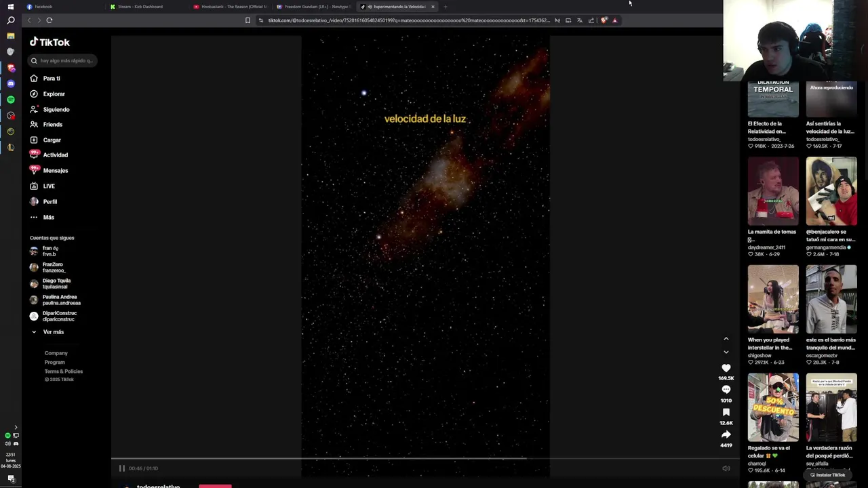
Task: Switch to the Facebook browser tab
Action: click(x=61, y=7)
